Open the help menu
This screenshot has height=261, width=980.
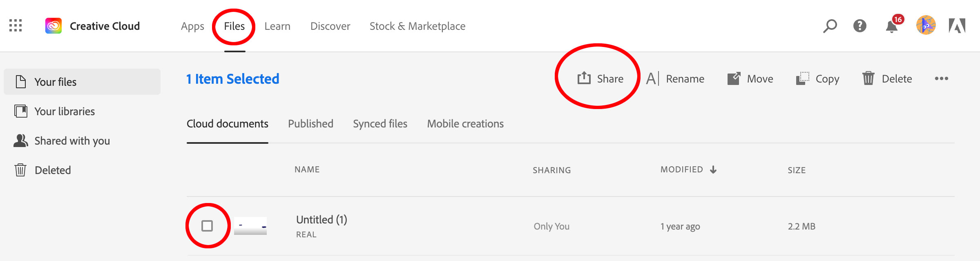[x=860, y=26]
